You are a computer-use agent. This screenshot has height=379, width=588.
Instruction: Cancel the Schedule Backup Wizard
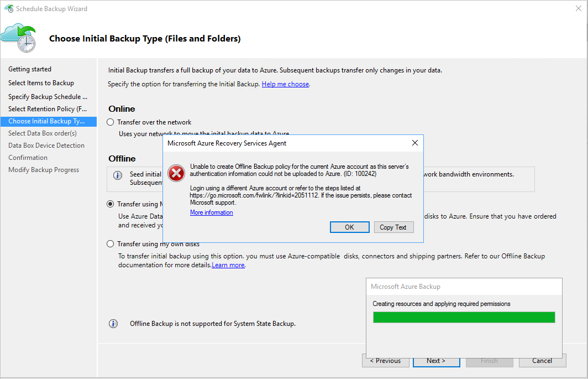click(542, 360)
